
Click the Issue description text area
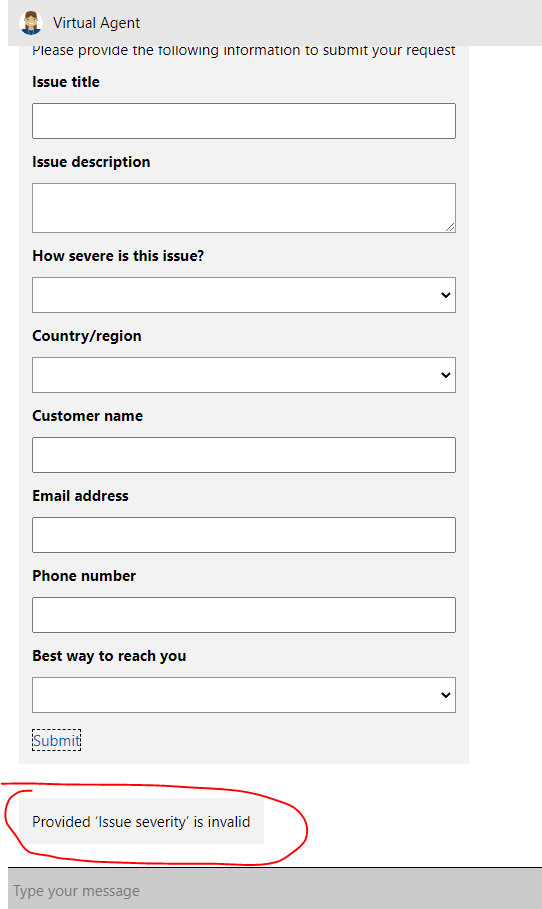243,208
